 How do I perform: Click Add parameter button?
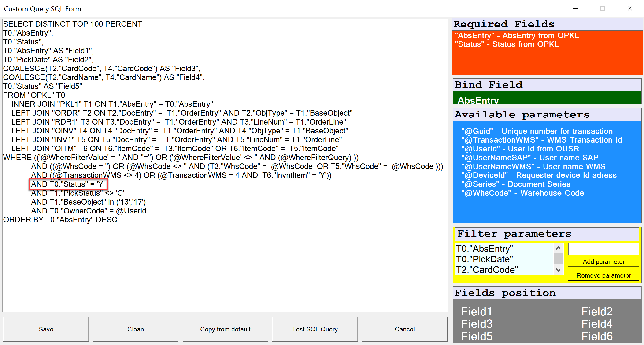[x=603, y=262]
